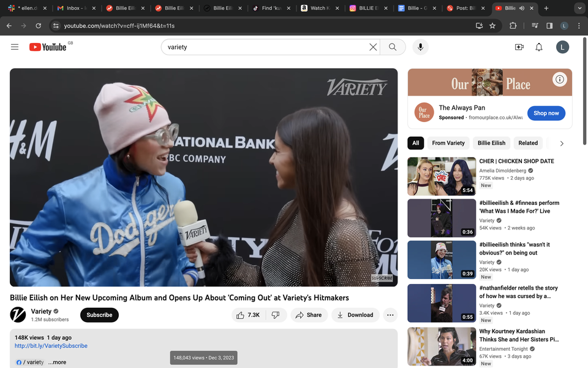Like the video with thumbs up
This screenshot has height=368, width=588.
click(248, 315)
